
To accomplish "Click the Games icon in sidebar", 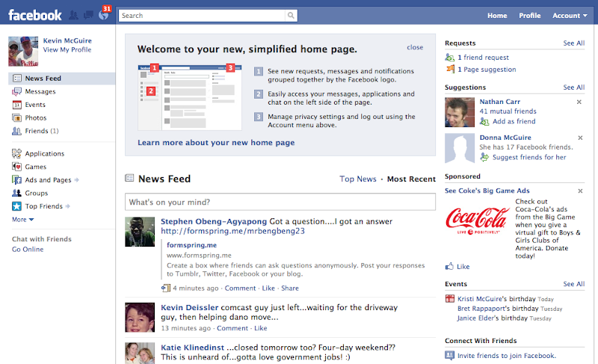I will tap(16, 167).
